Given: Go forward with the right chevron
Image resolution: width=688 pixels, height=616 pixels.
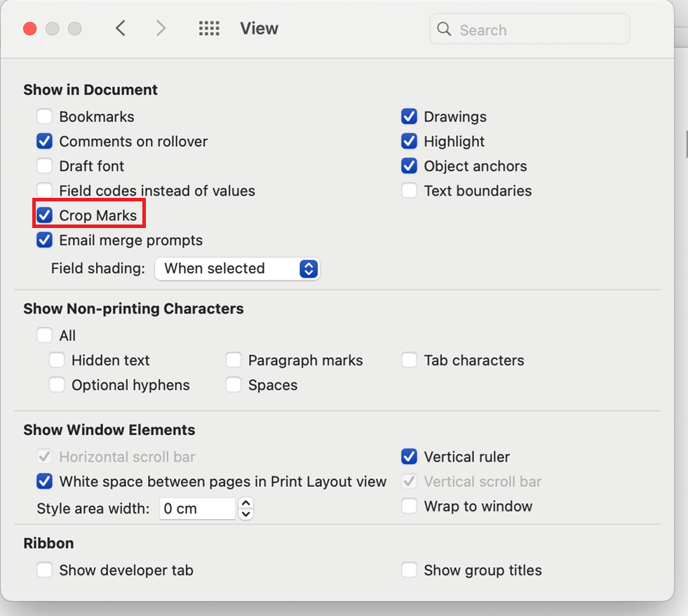Looking at the screenshot, I should pyautogui.click(x=161, y=29).
